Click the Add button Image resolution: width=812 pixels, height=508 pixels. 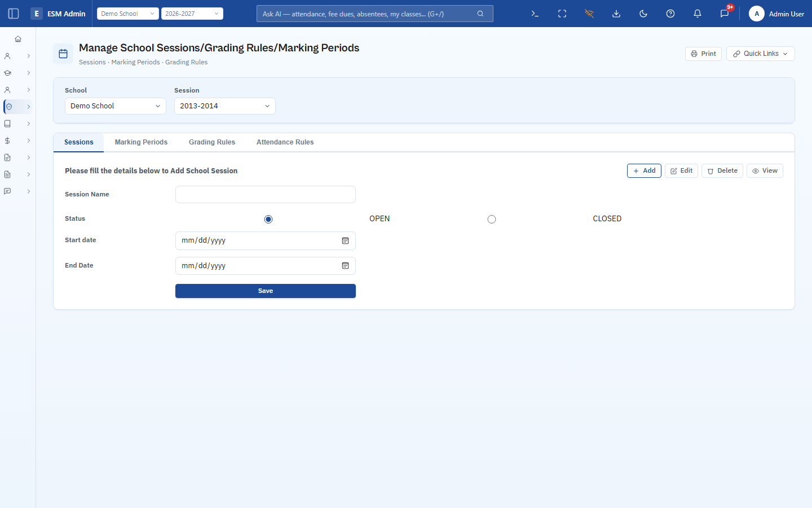(644, 170)
